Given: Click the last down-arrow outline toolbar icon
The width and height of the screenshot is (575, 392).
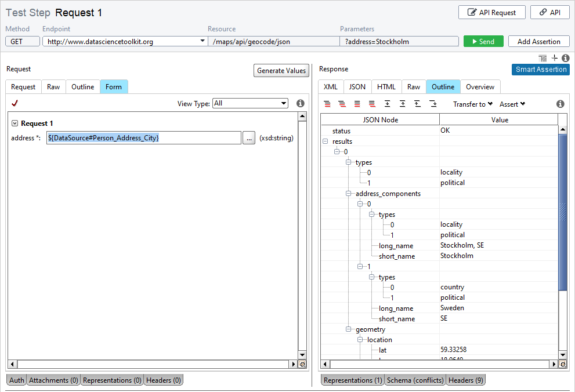Looking at the screenshot, I should tap(433, 104).
